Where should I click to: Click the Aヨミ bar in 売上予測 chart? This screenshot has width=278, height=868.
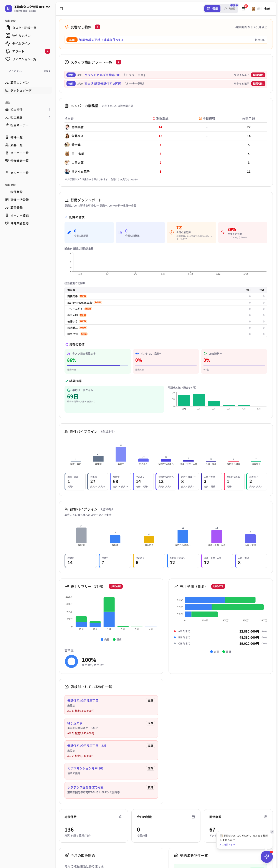[x=220, y=600]
